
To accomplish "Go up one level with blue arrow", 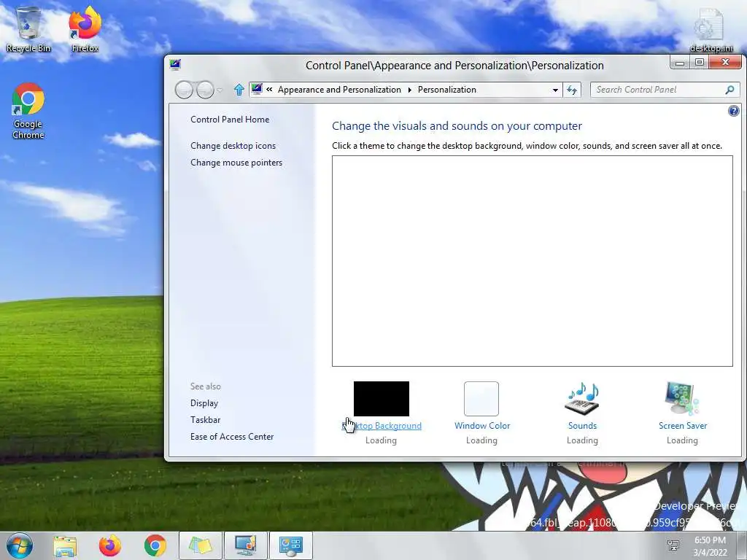I will click(239, 90).
